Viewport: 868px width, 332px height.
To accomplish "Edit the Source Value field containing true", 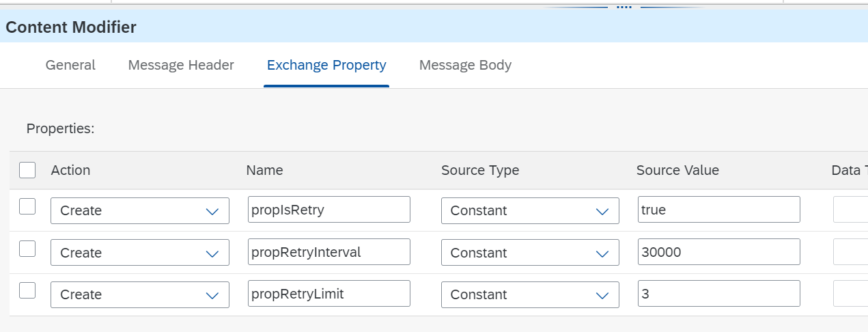I will click(719, 210).
